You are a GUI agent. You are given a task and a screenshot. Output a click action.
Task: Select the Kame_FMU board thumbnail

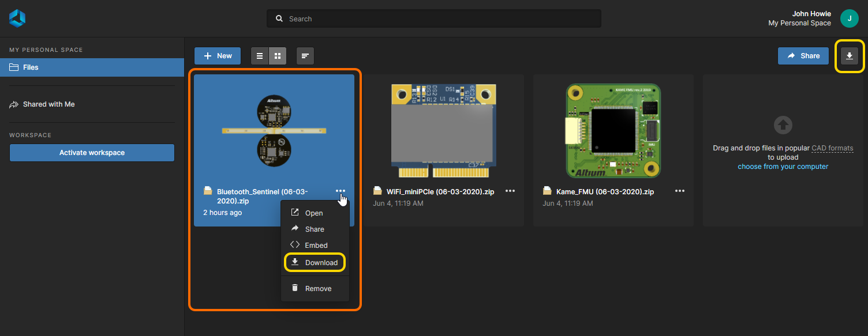[x=613, y=130]
